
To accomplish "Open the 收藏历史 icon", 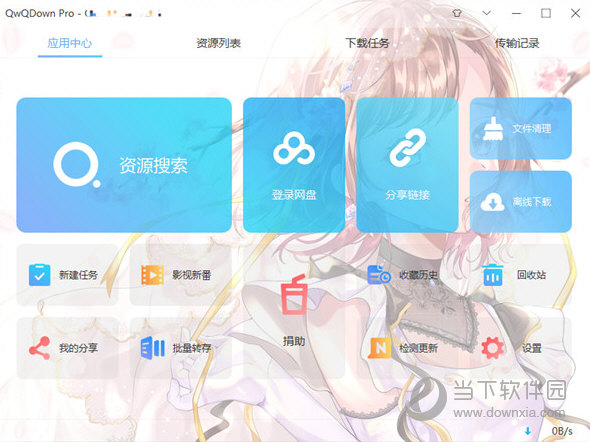I will pos(379,274).
